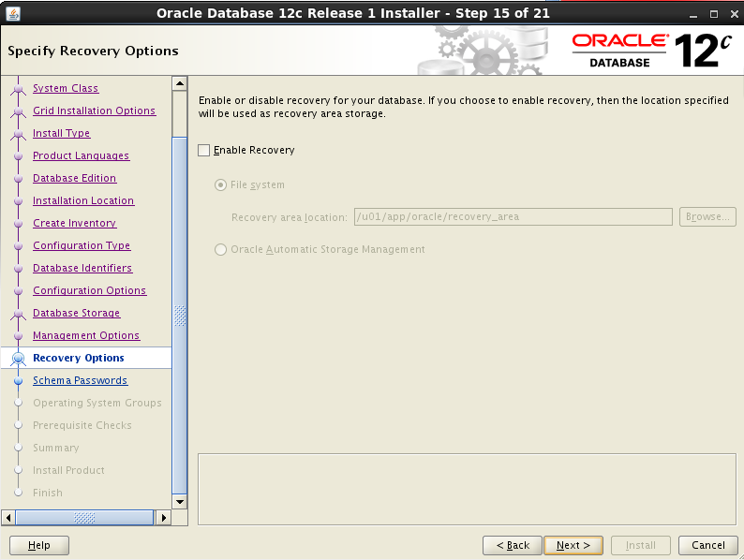Jump to Database Edition step
744x560 pixels.
[75, 178]
